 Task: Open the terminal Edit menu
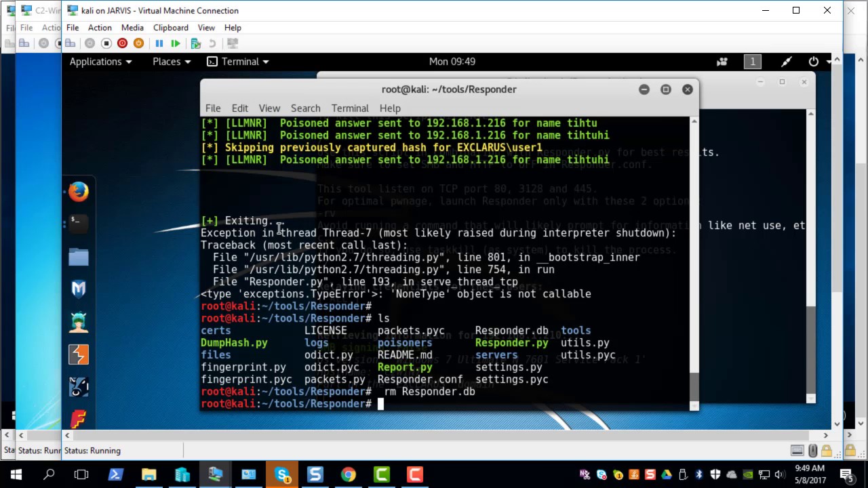click(x=239, y=108)
